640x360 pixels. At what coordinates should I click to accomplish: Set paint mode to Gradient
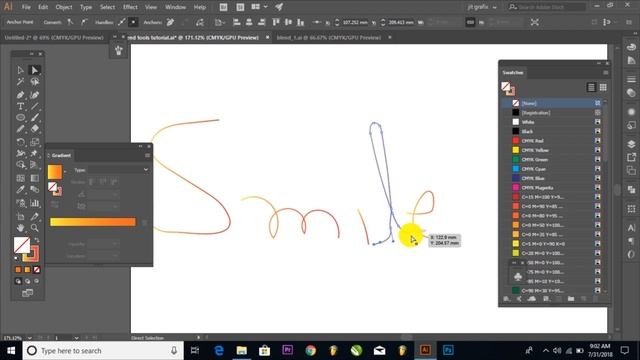[27, 269]
